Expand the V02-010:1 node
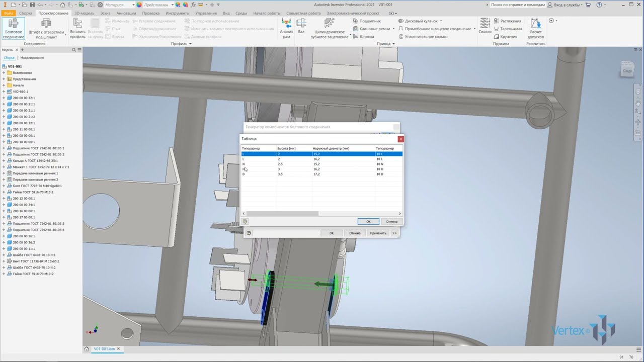The image size is (644, 362). tap(4, 92)
